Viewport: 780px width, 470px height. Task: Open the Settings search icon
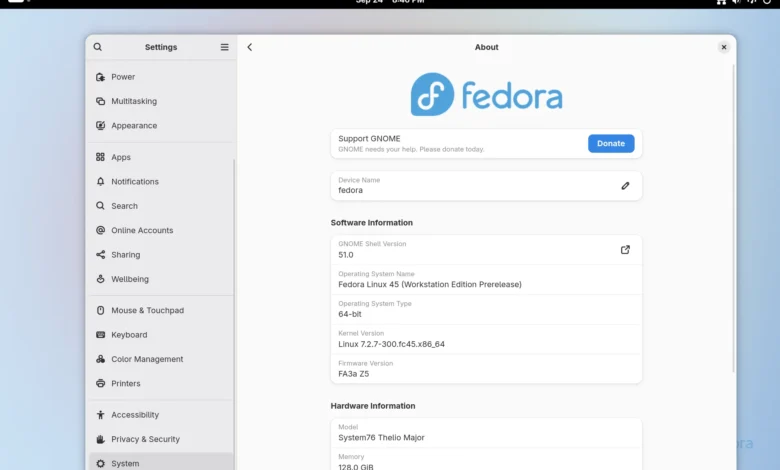pyautogui.click(x=98, y=47)
